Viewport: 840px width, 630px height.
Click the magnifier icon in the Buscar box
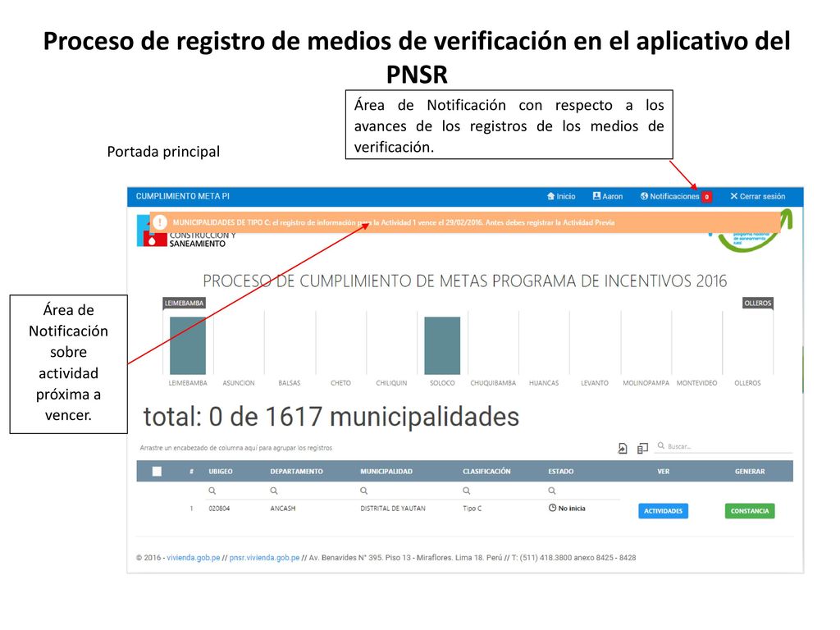click(661, 445)
